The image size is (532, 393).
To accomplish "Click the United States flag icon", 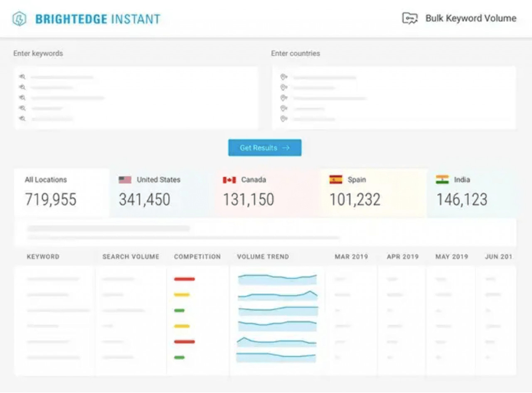I will coord(125,180).
